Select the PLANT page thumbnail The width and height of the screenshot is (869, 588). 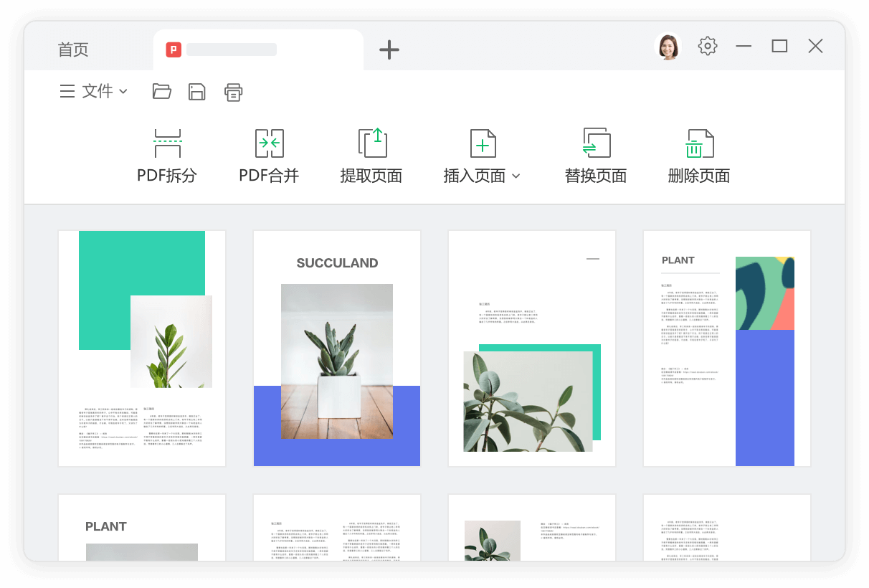click(726, 348)
